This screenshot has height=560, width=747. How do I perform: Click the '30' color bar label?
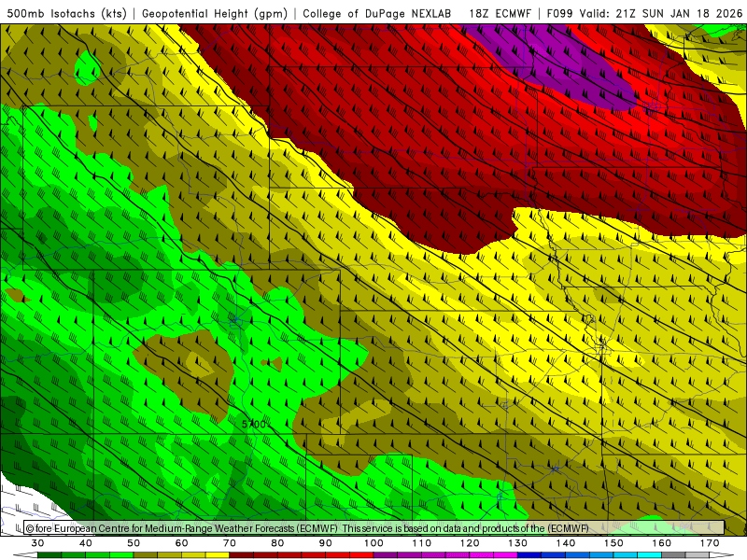tap(37, 543)
